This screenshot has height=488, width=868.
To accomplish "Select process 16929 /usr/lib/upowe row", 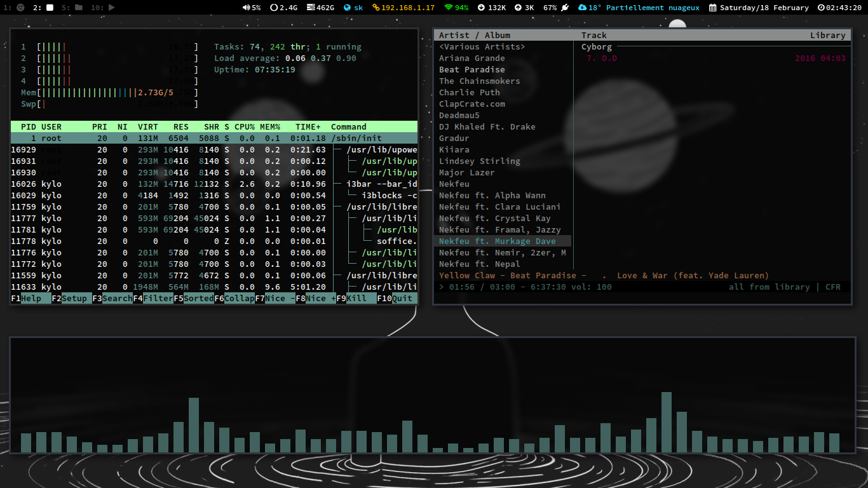I will coord(214,149).
